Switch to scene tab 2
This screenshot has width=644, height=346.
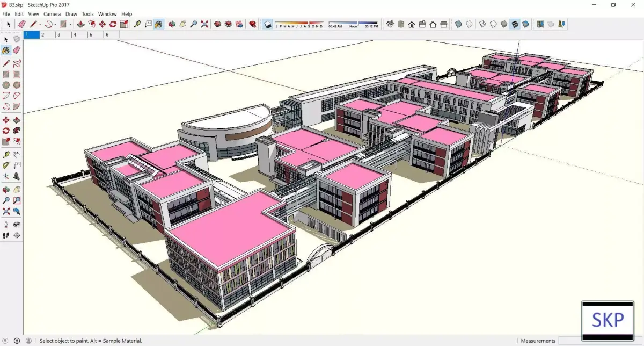click(x=48, y=34)
